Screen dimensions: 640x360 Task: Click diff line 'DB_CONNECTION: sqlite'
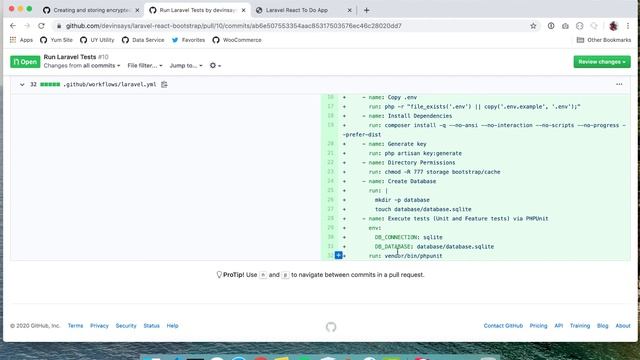(x=409, y=237)
